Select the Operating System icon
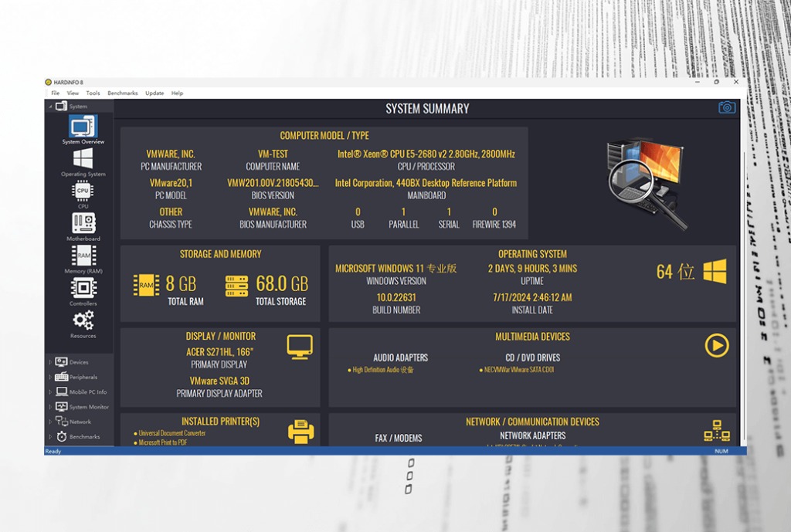Screen dimensions: 791x532 pos(83,158)
